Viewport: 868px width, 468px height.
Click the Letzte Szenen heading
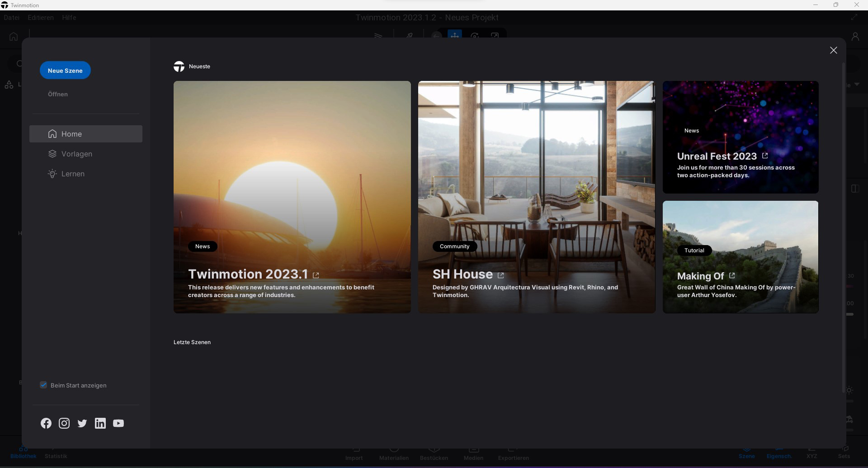[x=192, y=342]
